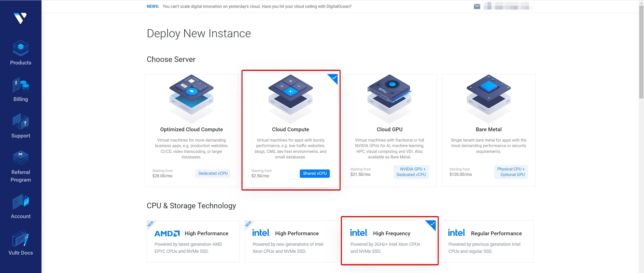Click the NVIDIA GPU + Dedicated vCPU badge
Screen dimensions: 644x273
pos(411,172)
